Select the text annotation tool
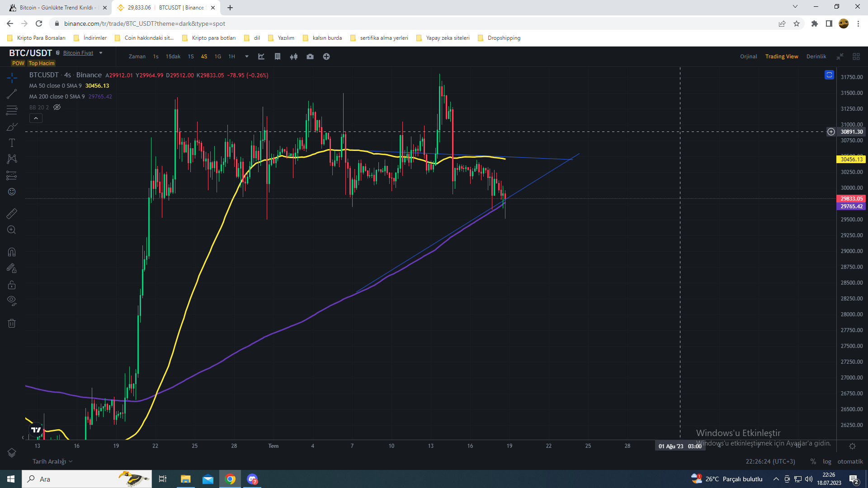868x488 pixels. [12, 143]
